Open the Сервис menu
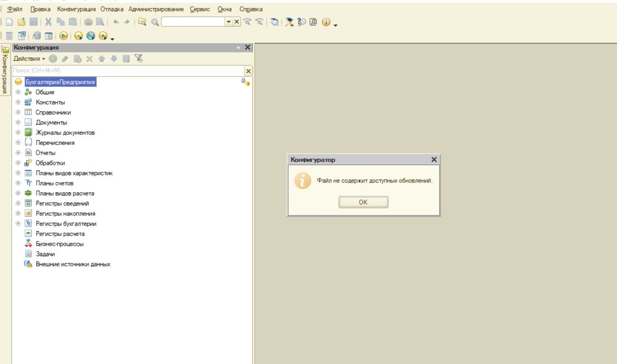The image size is (617, 364). click(200, 9)
